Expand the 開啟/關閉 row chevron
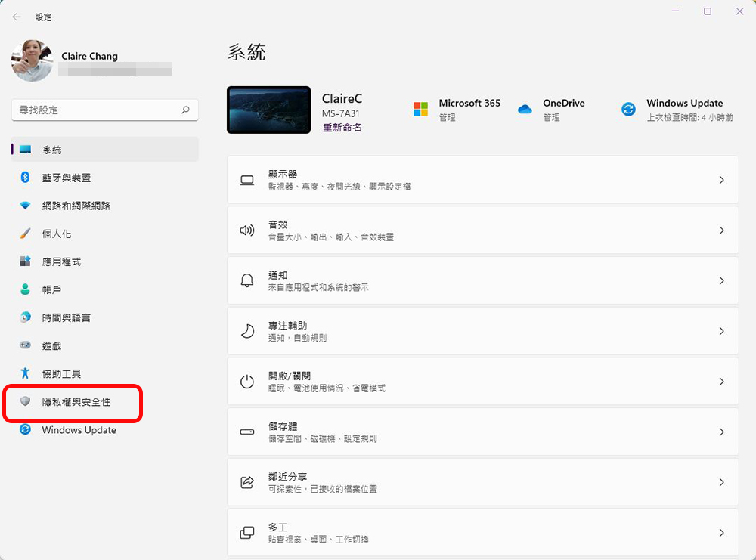 point(721,381)
